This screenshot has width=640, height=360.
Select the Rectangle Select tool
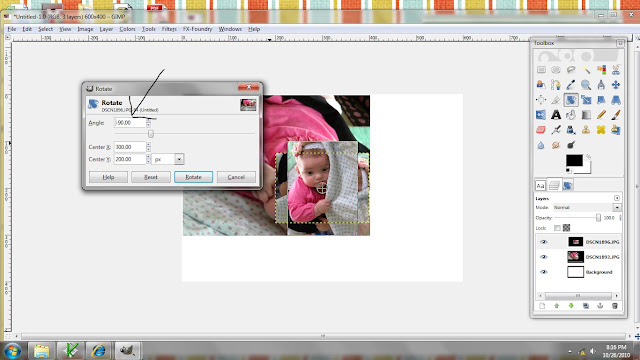click(541, 70)
